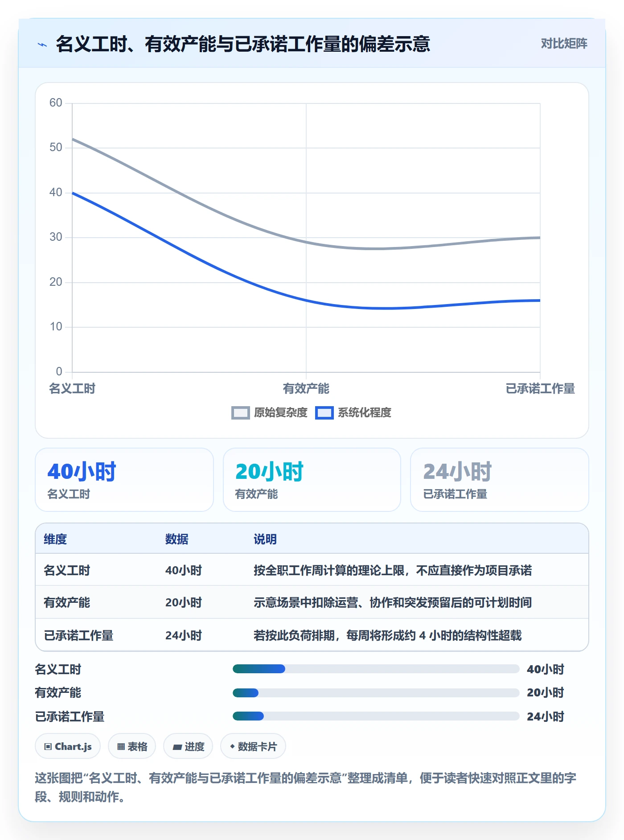The width and height of the screenshot is (624, 840).
Task: Click the 数据 column header
Action: tap(177, 539)
